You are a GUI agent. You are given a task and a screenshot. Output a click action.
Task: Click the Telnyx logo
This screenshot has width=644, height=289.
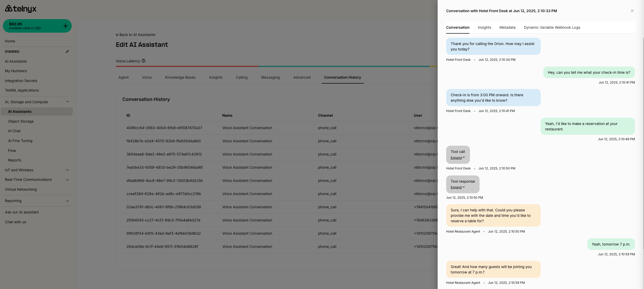(x=21, y=8)
